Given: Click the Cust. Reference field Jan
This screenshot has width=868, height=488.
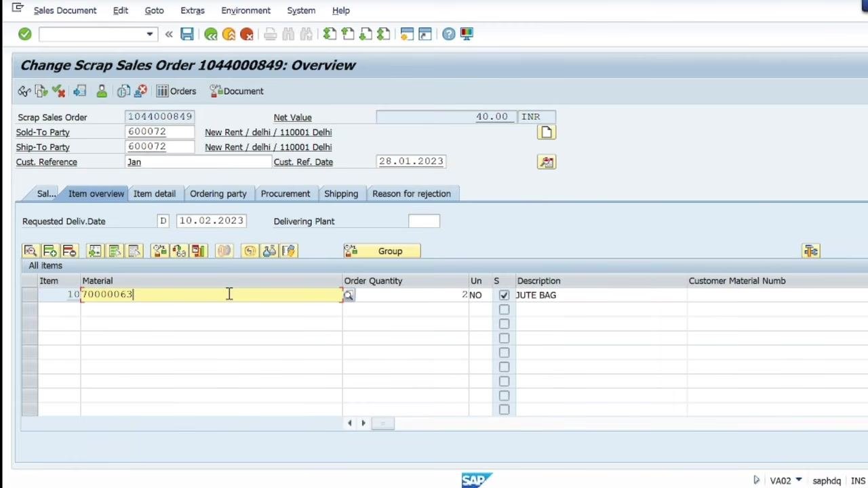Looking at the screenshot, I should (x=198, y=162).
